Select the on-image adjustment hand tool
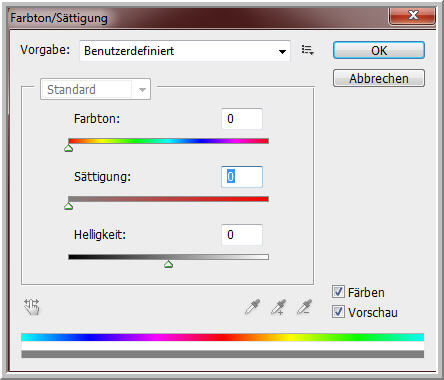This screenshot has height=380, width=444. point(32,307)
